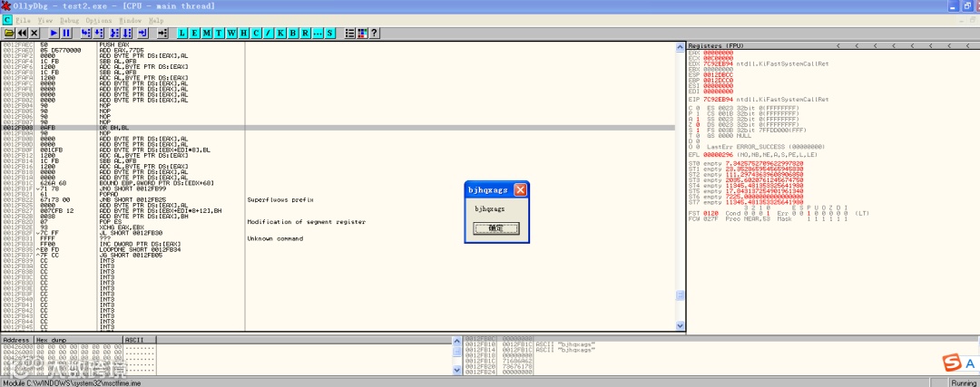980x387 pixels.
Task: Click the 'Unknown command' comment
Action: click(x=275, y=238)
